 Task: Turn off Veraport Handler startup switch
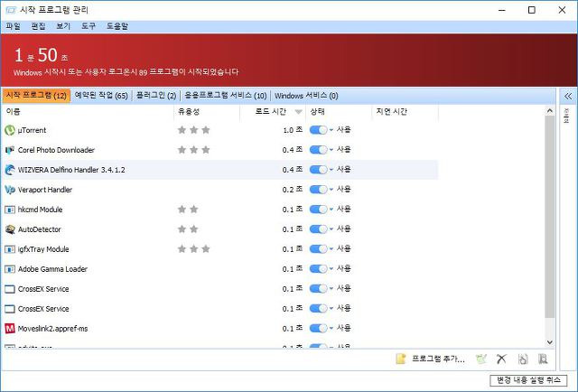(x=318, y=190)
